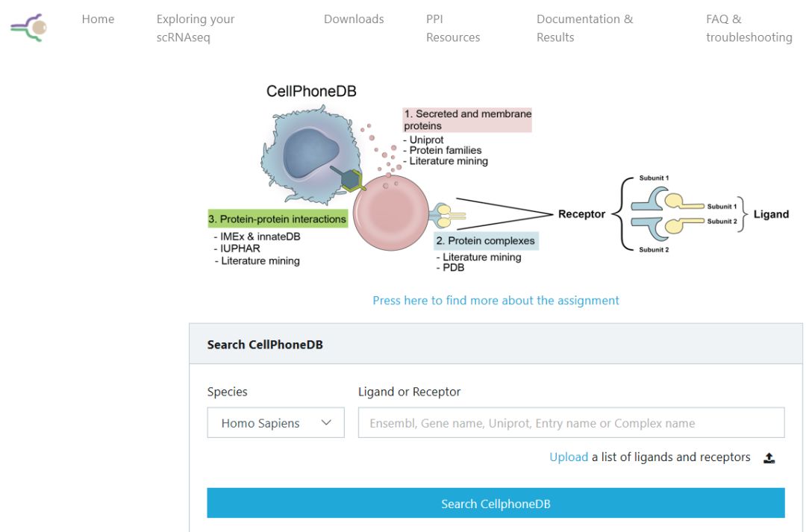
Task: Click the blue Protein complexes label
Action: tap(486, 240)
